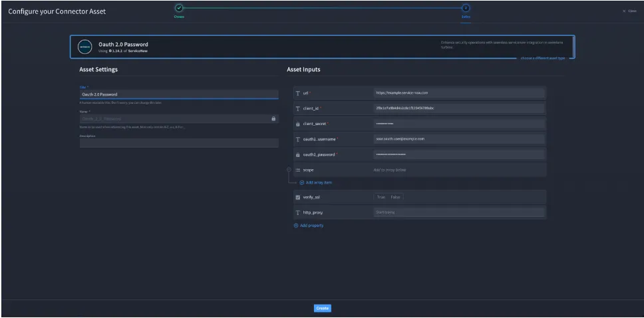Click the plus icon for Add property
Viewport: 644px width, 318px height.
[295, 226]
